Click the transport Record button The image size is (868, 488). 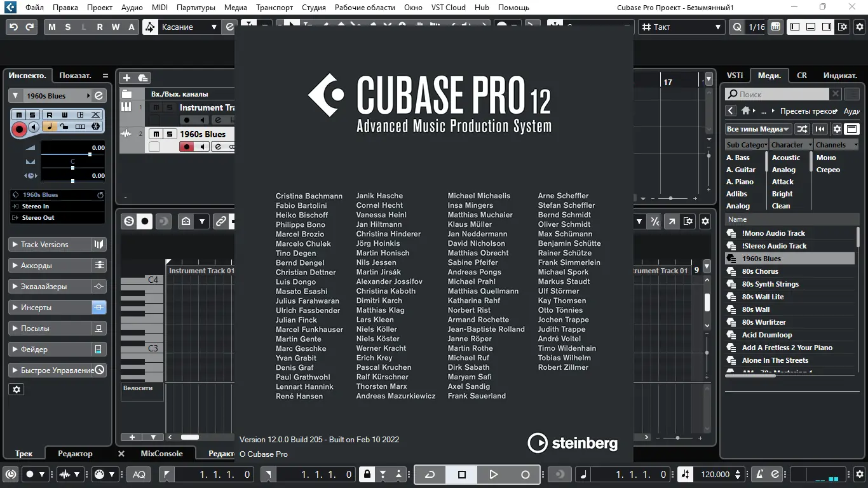tap(526, 474)
